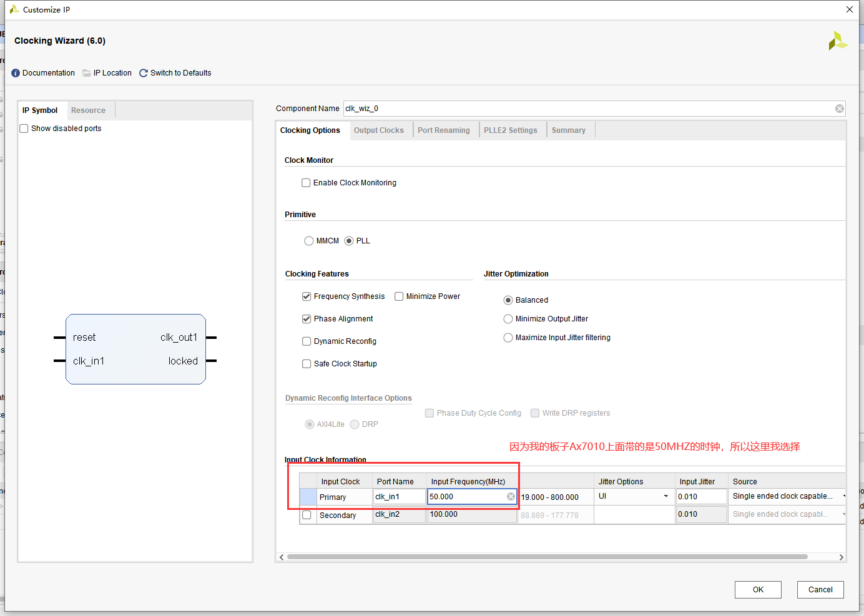Click the 19.000 - 800.000 range text
The image size is (864, 616).
550,497
